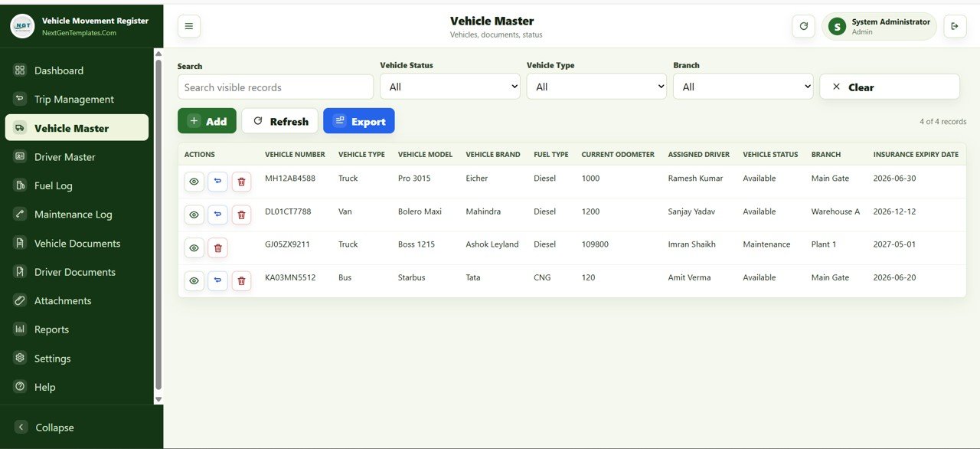Click driver name Sanjay Yadav

pyautogui.click(x=691, y=211)
